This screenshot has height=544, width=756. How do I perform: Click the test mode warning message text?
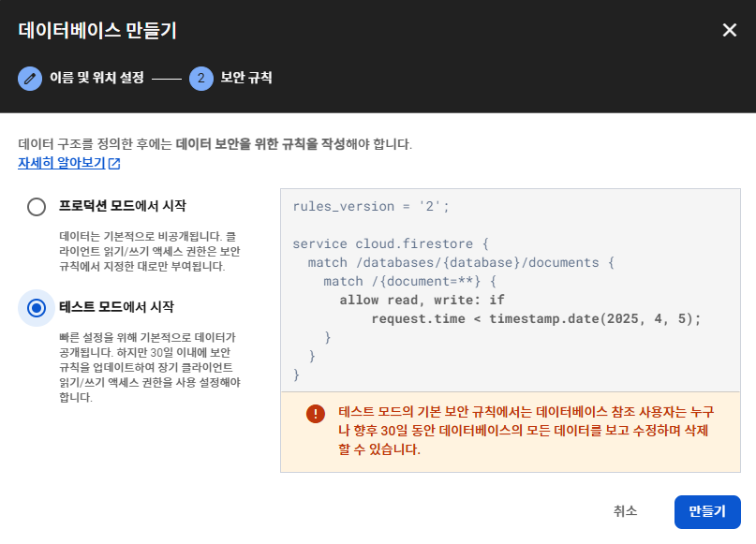click(x=526, y=431)
